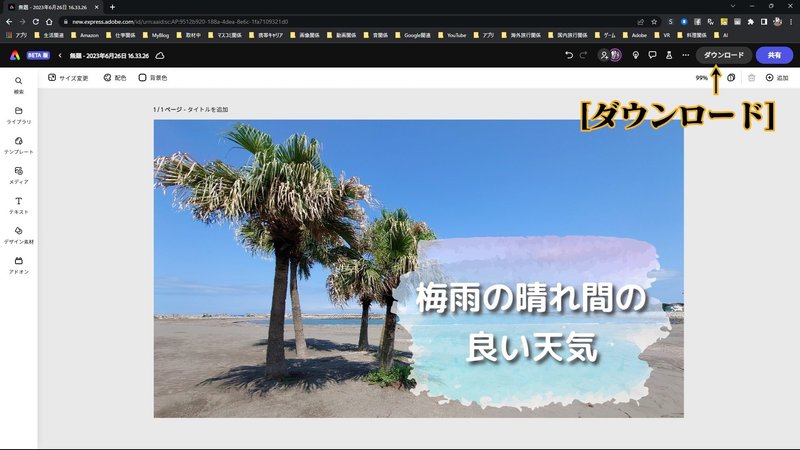Select the テキスト text tool in the sidebar
Viewport: 800px width, 450px height.
coord(18,205)
